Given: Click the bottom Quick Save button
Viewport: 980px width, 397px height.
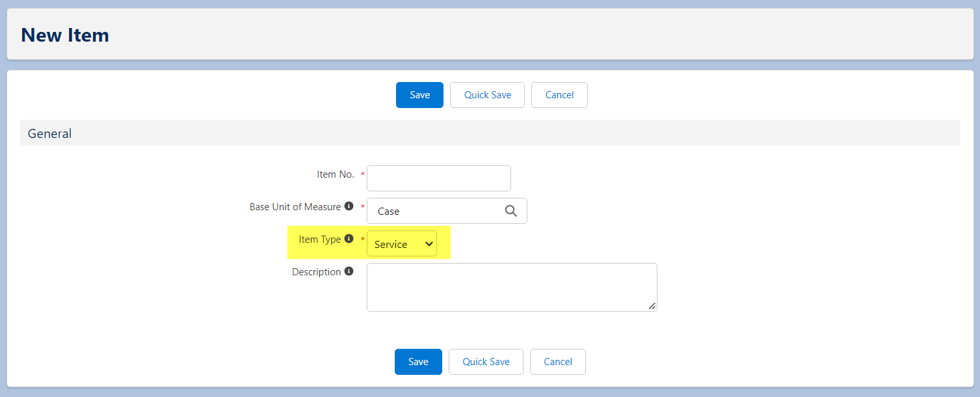Looking at the screenshot, I should pyautogui.click(x=486, y=362).
